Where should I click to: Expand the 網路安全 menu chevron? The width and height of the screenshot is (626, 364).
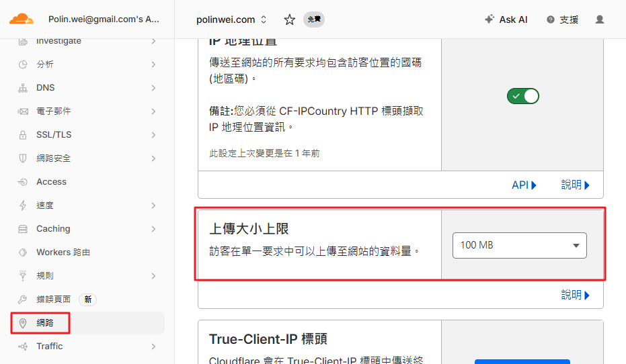pyautogui.click(x=153, y=158)
